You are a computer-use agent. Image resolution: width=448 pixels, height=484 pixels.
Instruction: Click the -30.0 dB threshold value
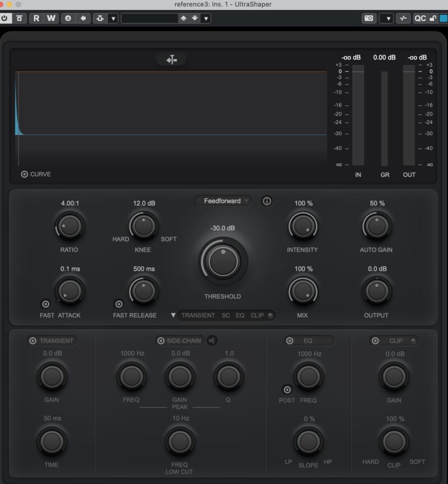coord(222,228)
